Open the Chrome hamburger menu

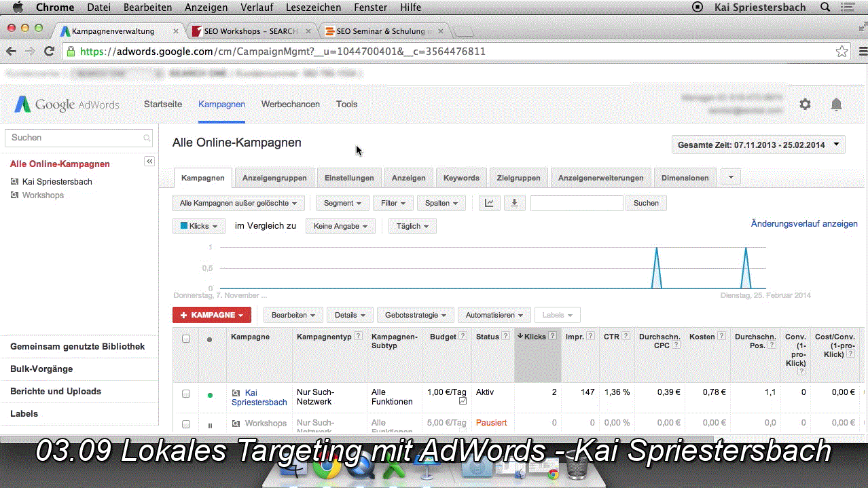(x=863, y=51)
